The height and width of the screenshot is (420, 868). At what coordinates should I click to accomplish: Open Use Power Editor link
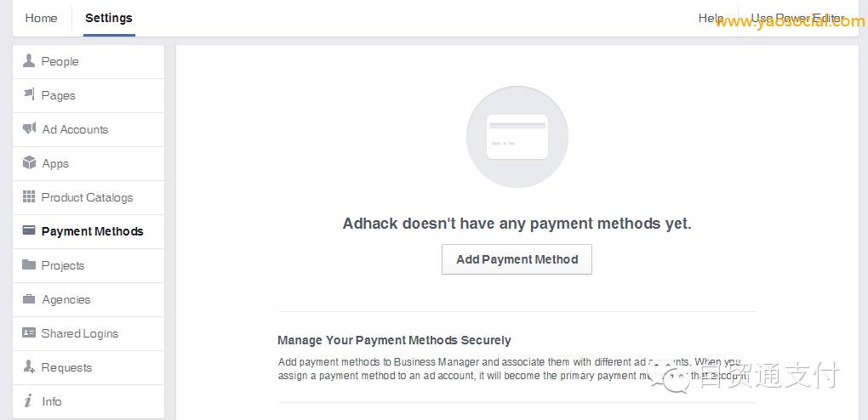(797, 18)
